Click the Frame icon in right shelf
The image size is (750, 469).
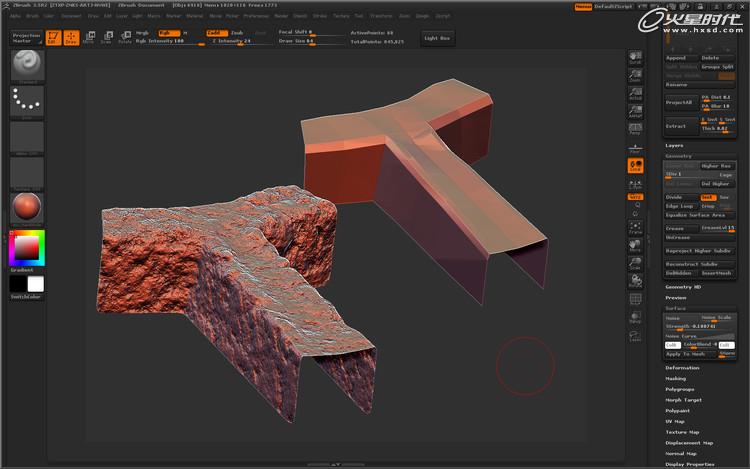coord(635,228)
